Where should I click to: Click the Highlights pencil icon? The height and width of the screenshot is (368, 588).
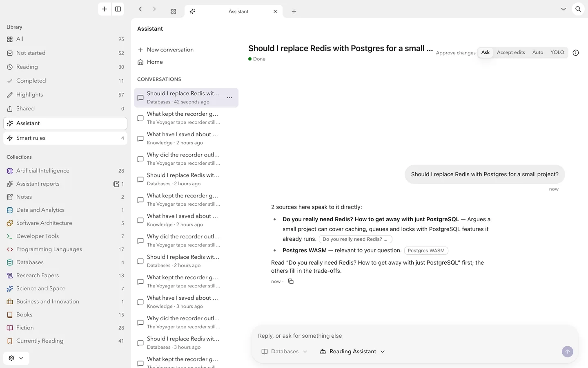(10, 95)
